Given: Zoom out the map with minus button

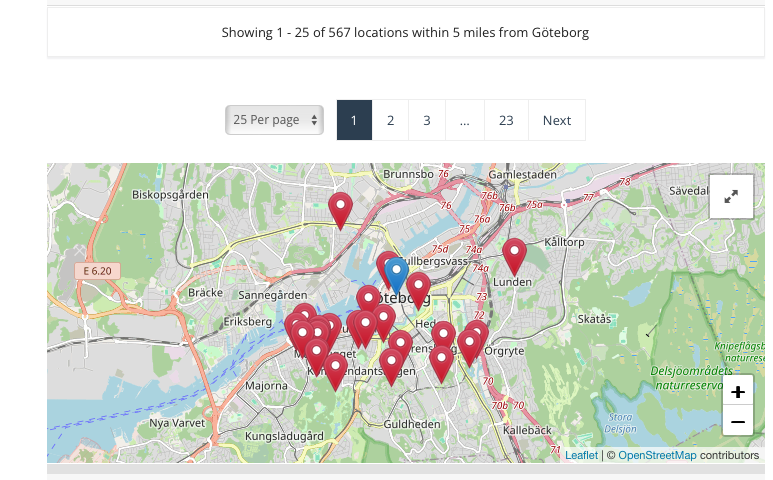Looking at the screenshot, I should click(738, 423).
